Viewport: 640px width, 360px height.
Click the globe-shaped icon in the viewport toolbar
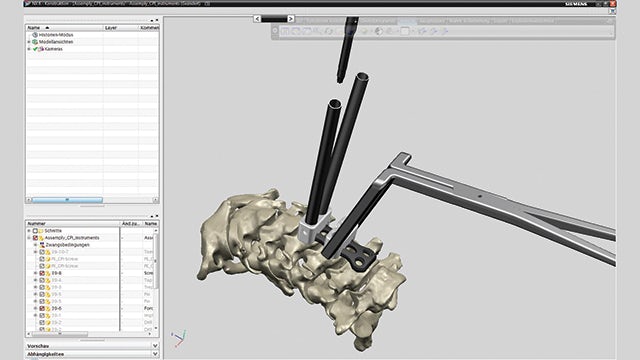coord(379,31)
